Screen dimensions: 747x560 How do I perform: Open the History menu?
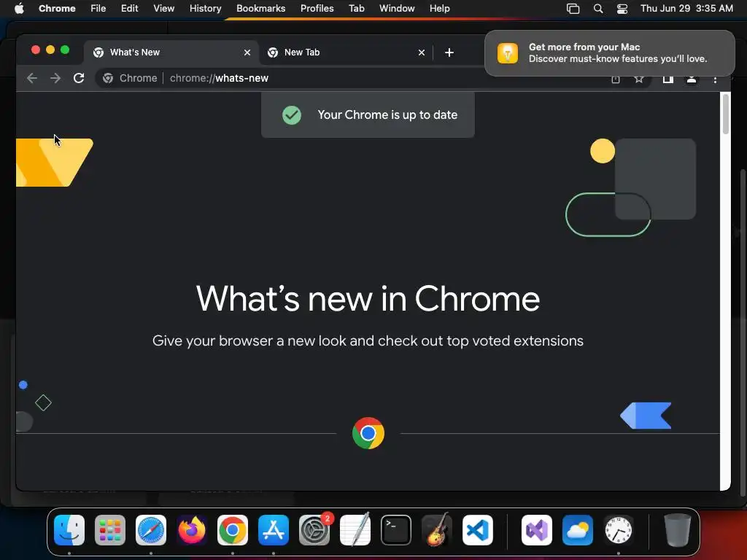click(x=205, y=9)
